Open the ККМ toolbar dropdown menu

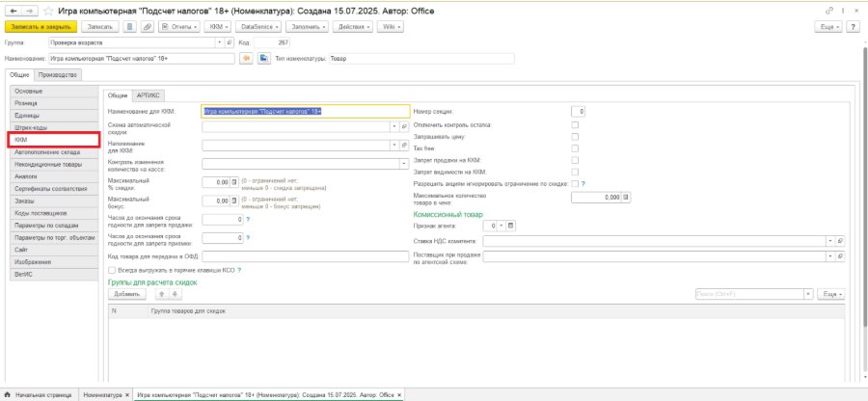218,27
